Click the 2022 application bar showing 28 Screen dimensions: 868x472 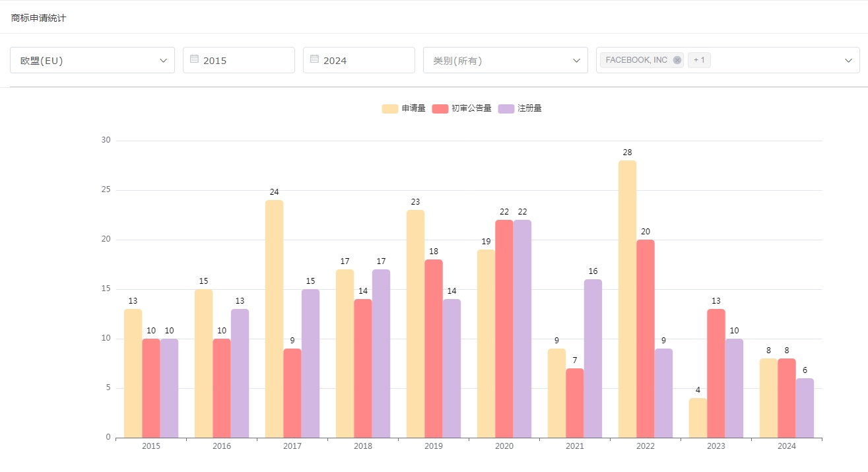click(x=627, y=298)
